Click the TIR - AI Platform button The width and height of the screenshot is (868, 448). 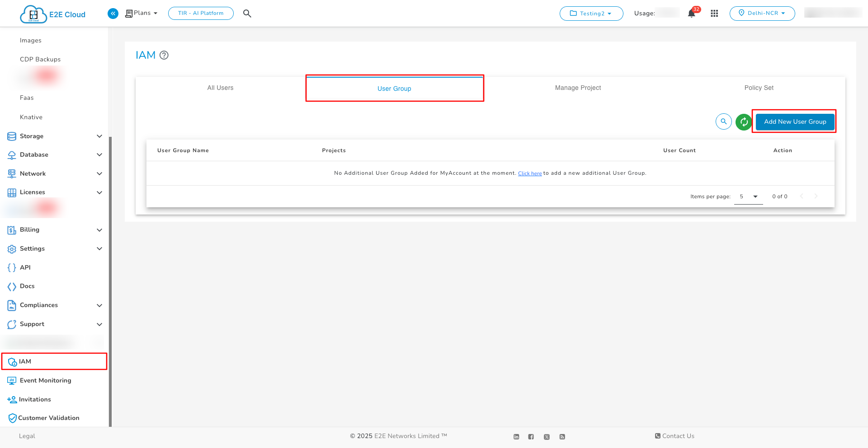tap(201, 14)
